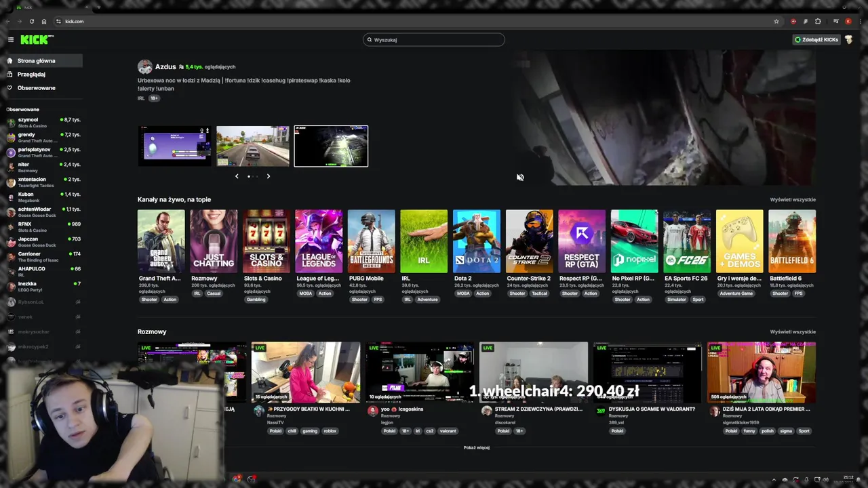This screenshot has width=868, height=488.
Task: Open xntentacion channel in sidebar
Action: tap(43, 182)
